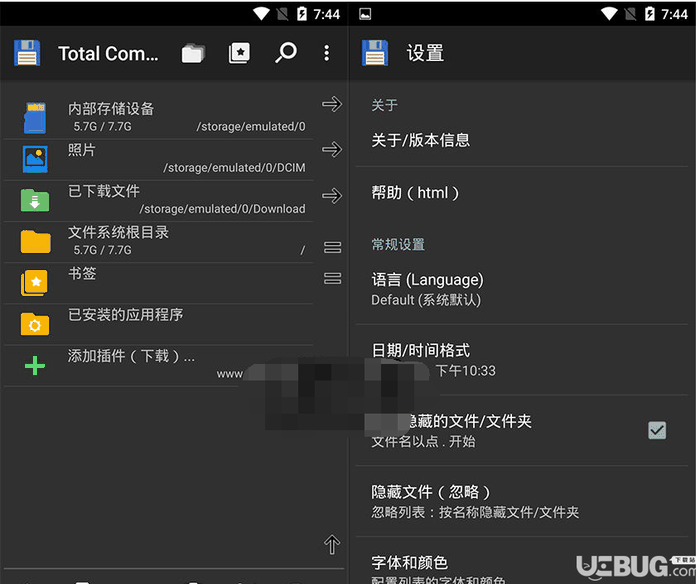The width and height of the screenshot is (700, 584).
Task: Open 隐藏文件（忽略）setting
Action: pyautogui.click(x=521, y=501)
